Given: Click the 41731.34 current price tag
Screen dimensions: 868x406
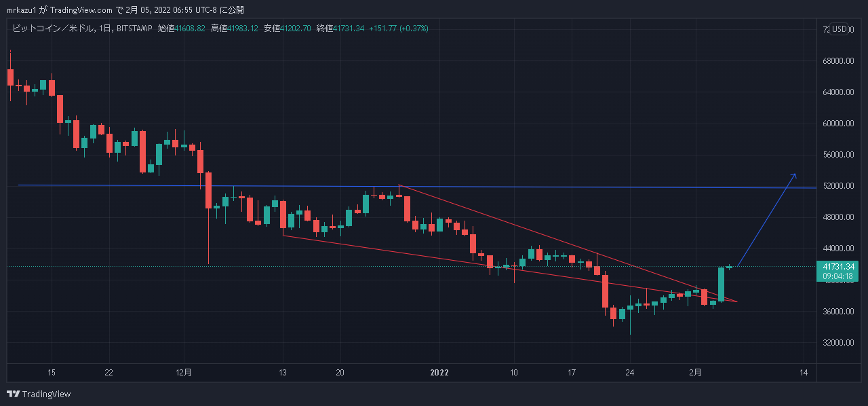Looking at the screenshot, I should tap(837, 266).
